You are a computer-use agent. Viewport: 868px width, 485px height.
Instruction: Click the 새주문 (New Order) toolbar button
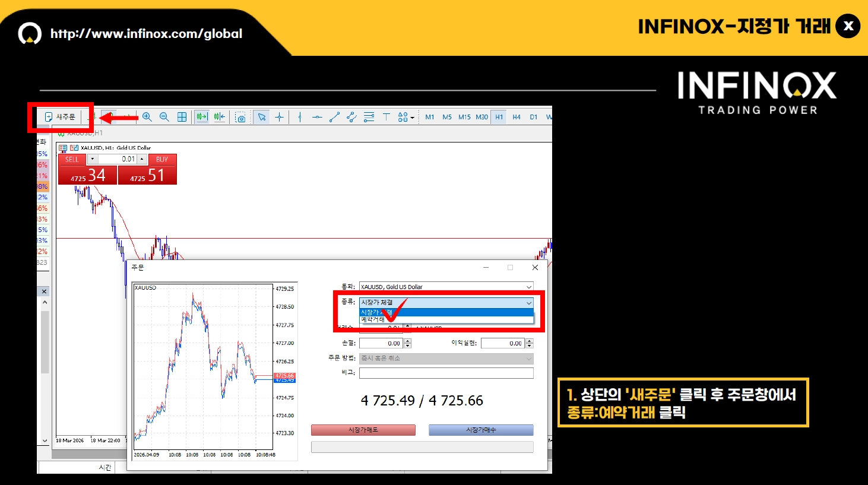tap(60, 117)
